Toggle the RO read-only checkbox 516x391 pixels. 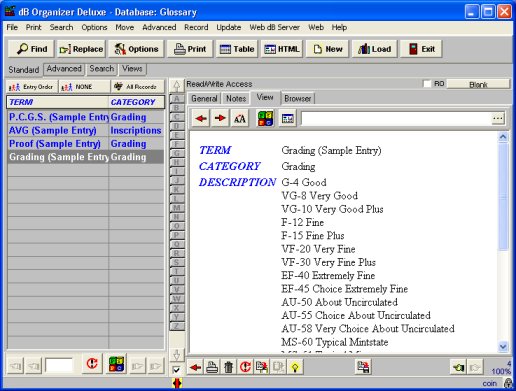tap(427, 84)
